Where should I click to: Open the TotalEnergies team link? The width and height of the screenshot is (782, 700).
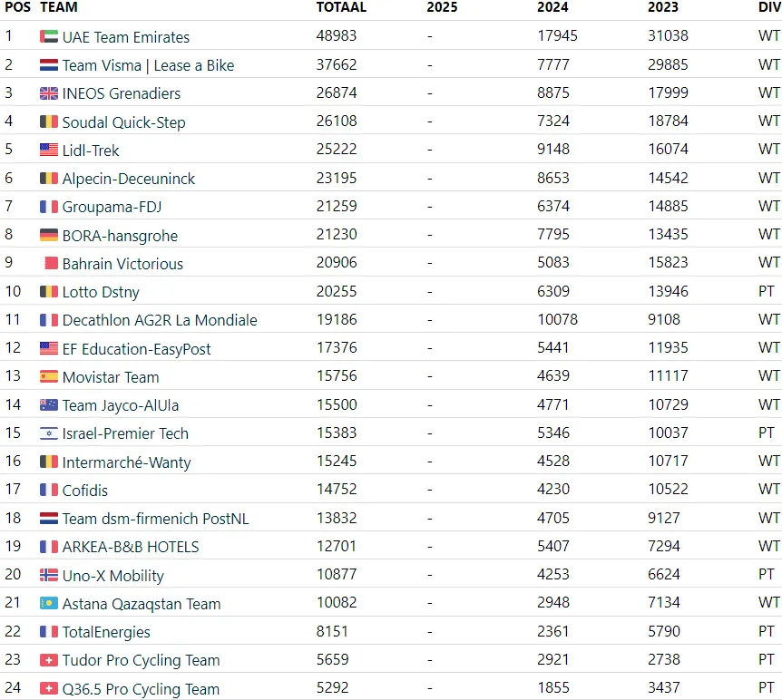point(106,632)
